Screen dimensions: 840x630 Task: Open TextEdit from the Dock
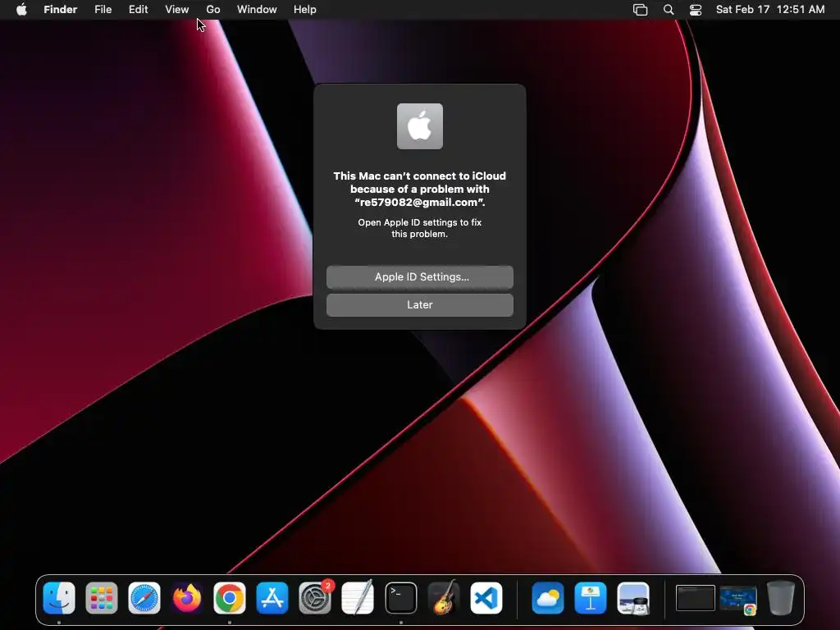click(358, 598)
